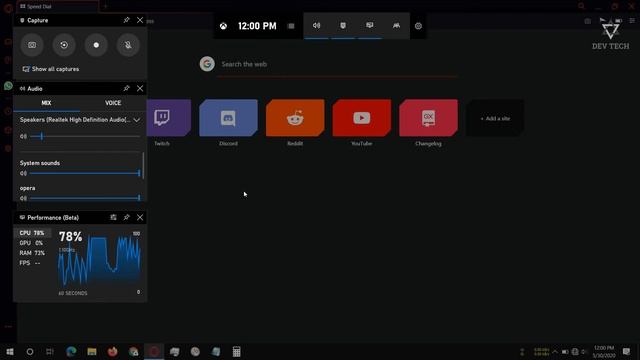This screenshot has height=360, width=640.
Task: Adjust the opera volume slider
Action: point(85,198)
